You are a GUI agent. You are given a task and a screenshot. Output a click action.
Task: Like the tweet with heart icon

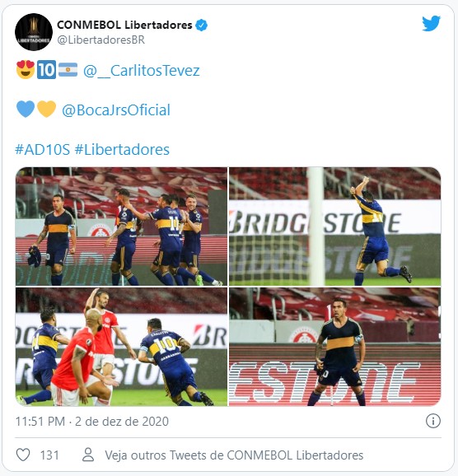(23, 455)
